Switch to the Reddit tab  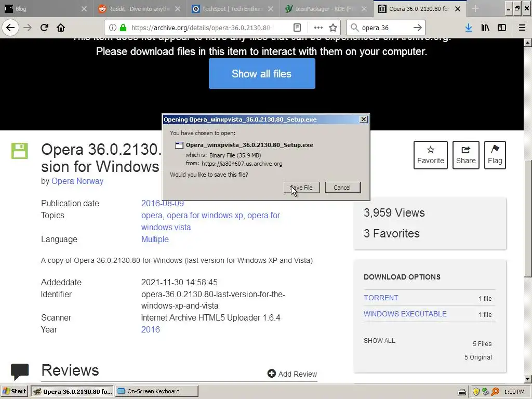click(140, 9)
